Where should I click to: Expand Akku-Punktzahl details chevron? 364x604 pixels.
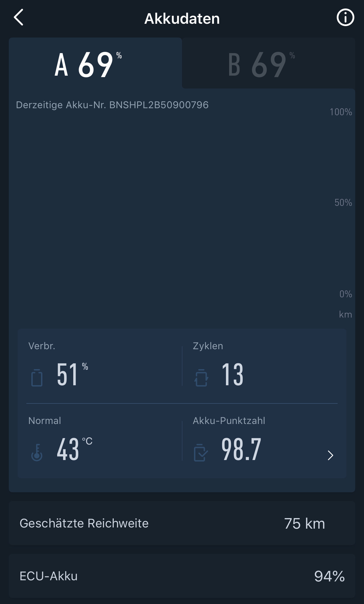click(x=330, y=455)
